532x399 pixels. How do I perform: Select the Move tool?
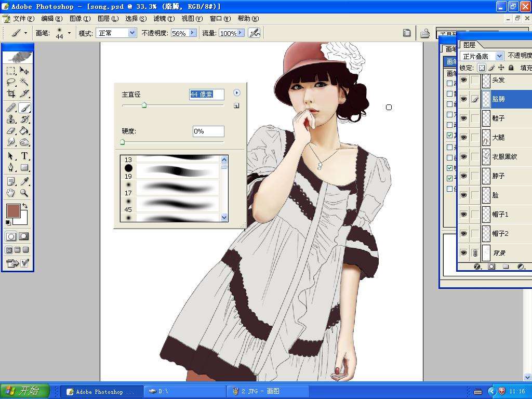pyautogui.click(x=24, y=71)
